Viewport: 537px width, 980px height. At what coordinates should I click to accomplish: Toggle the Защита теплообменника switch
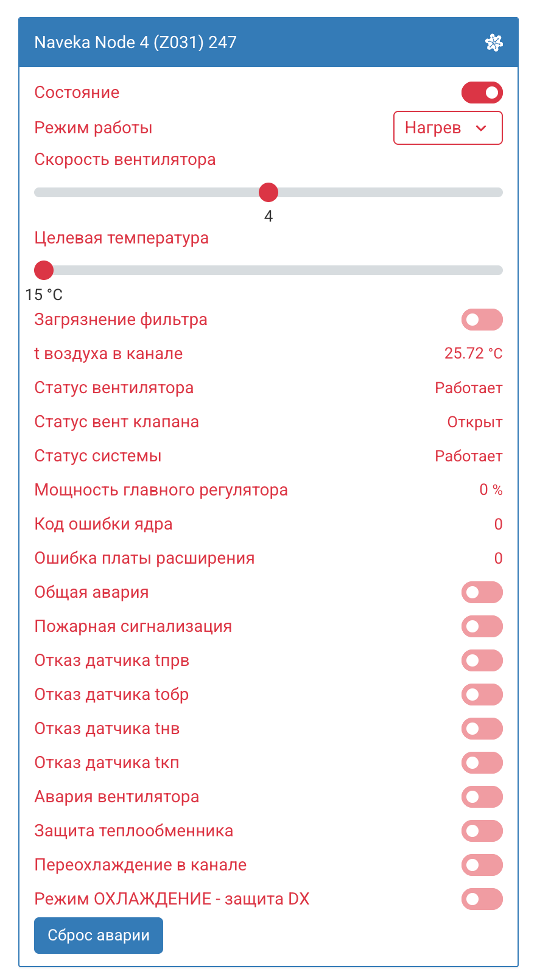(x=482, y=831)
